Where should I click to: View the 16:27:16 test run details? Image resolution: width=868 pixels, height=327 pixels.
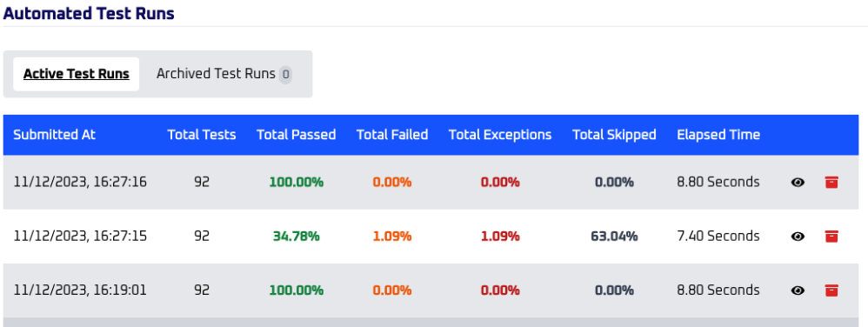click(798, 182)
